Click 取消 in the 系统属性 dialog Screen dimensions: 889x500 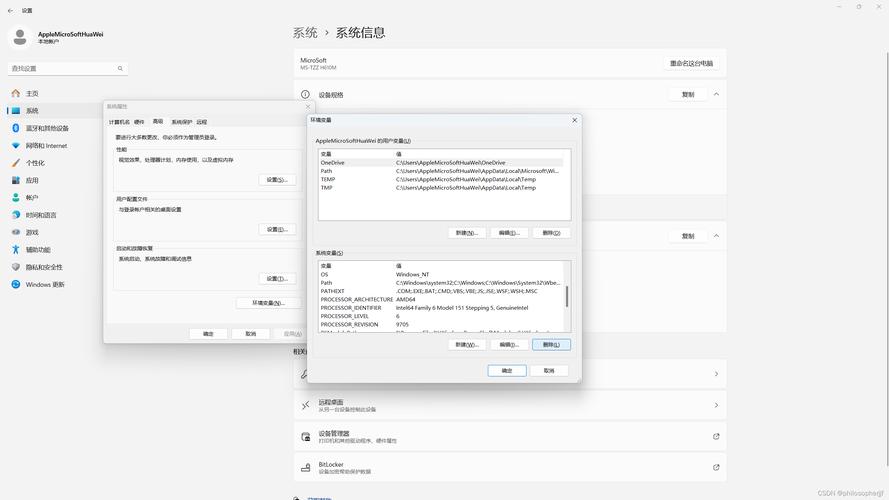(x=251, y=334)
